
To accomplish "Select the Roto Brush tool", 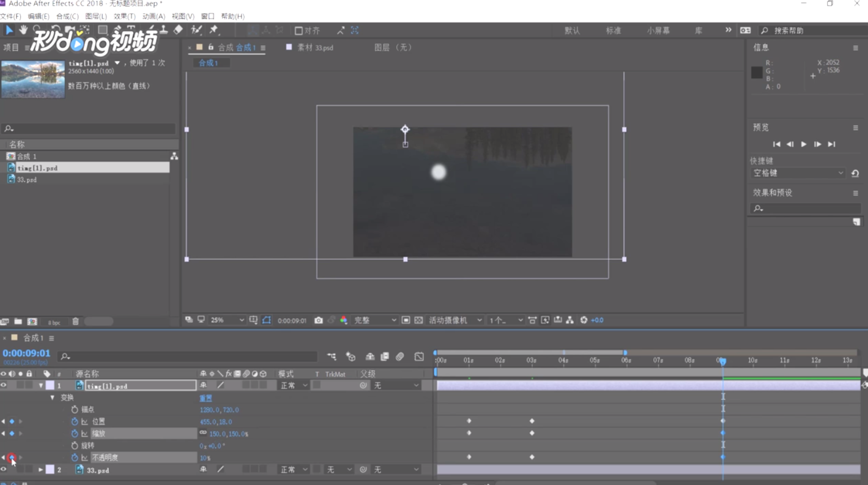I will [x=196, y=30].
